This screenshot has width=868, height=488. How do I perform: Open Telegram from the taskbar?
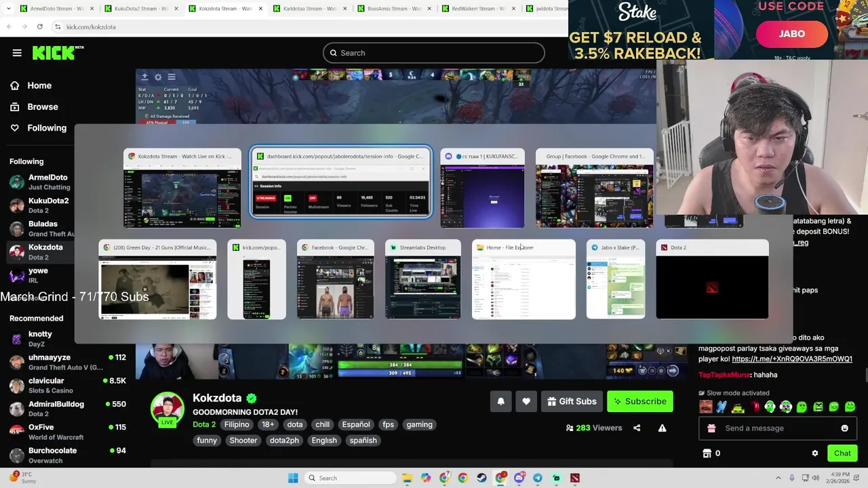pyautogui.click(x=537, y=478)
